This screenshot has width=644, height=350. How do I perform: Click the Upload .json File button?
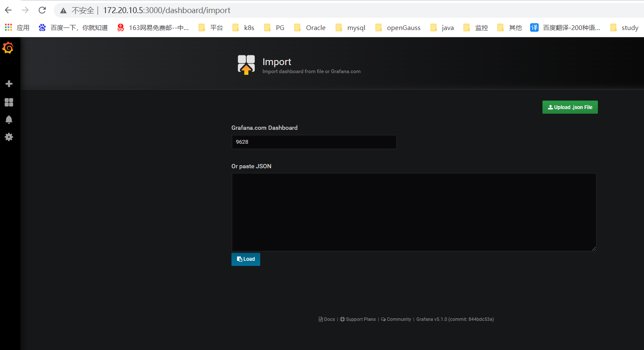tap(570, 107)
